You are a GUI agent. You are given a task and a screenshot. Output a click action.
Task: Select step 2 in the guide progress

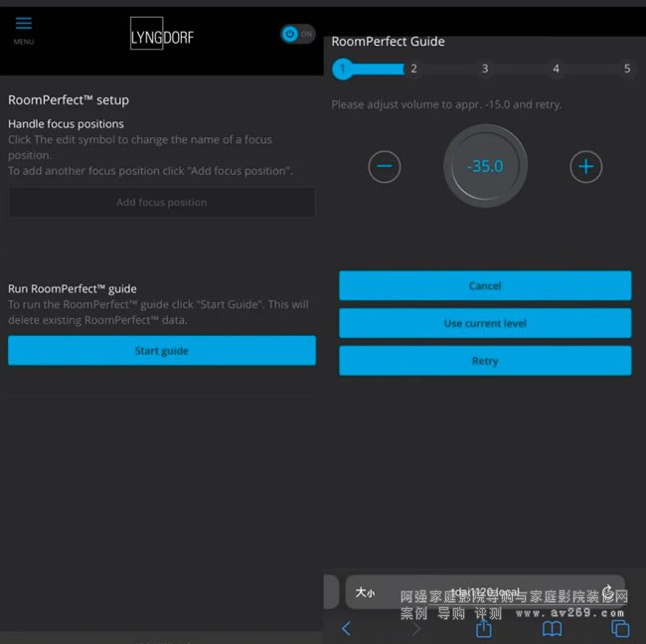point(414,69)
